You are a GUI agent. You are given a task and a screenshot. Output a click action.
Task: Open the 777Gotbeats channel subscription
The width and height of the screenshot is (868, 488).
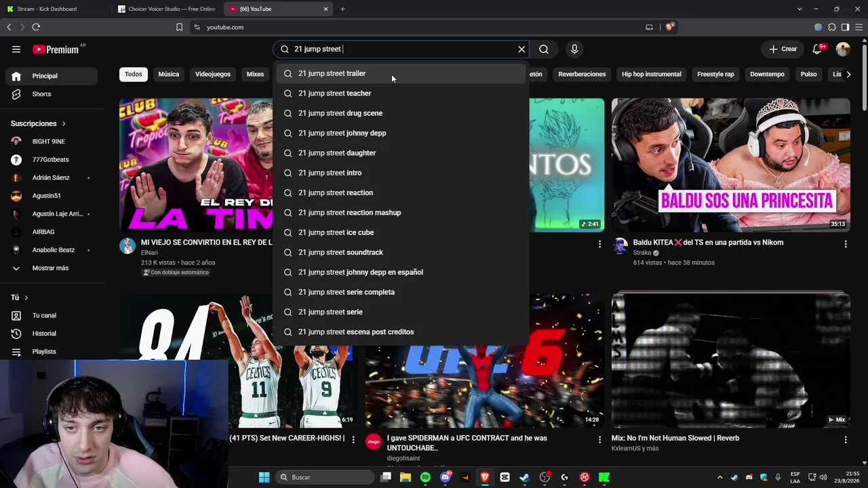(x=52, y=160)
